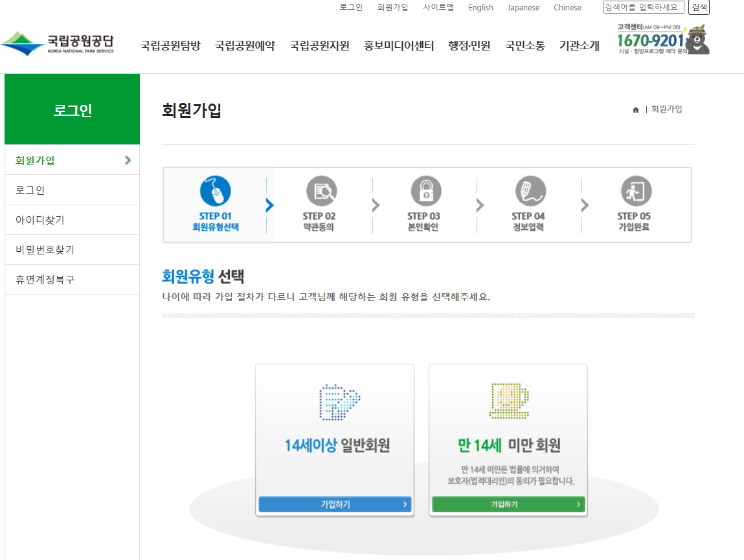Open the 사이트맵 link
The image size is (744, 560).
click(x=438, y=7)
